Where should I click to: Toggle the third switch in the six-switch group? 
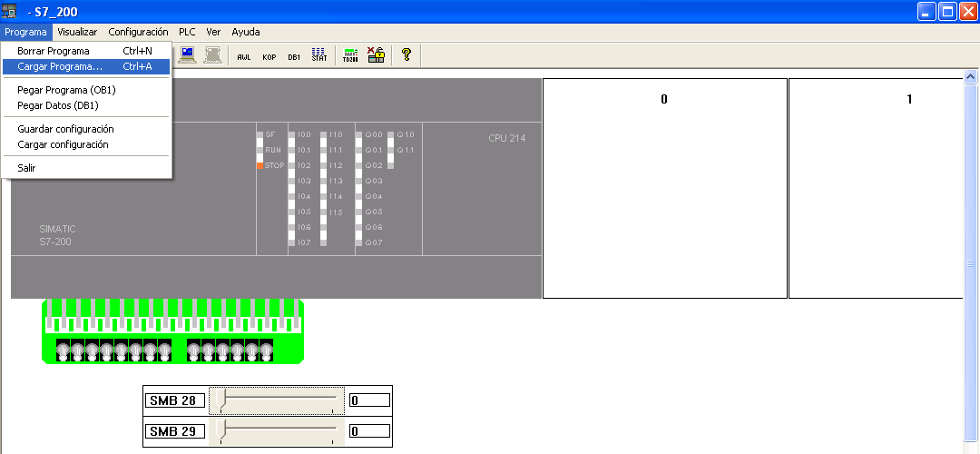coord(222,350)
